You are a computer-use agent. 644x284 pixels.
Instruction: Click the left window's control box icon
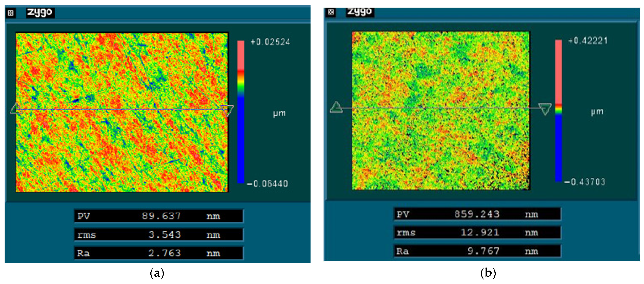(x=11, y=13)
